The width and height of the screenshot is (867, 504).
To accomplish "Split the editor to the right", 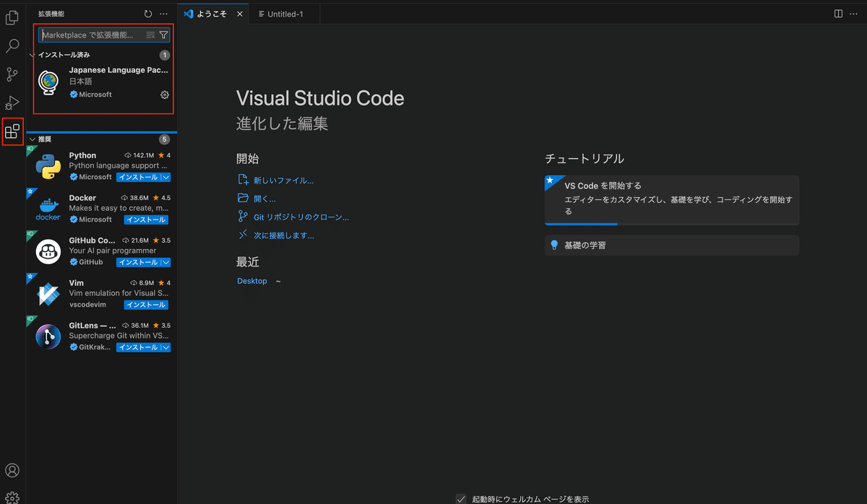I will (838, 14).
